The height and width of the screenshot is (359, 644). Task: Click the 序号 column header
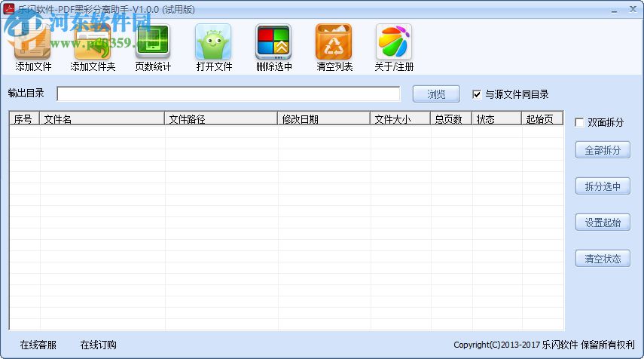(24, 118)
